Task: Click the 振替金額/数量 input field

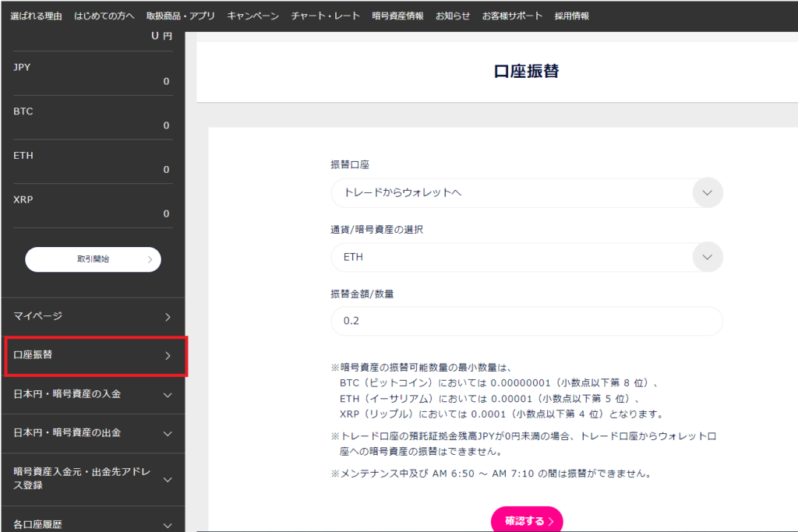Action: pyautogui.click(x=526, y=321)
